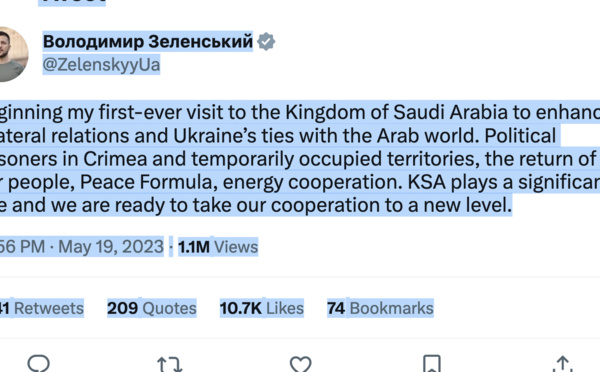Retweet using the arrows icon

tap(169, 364)
